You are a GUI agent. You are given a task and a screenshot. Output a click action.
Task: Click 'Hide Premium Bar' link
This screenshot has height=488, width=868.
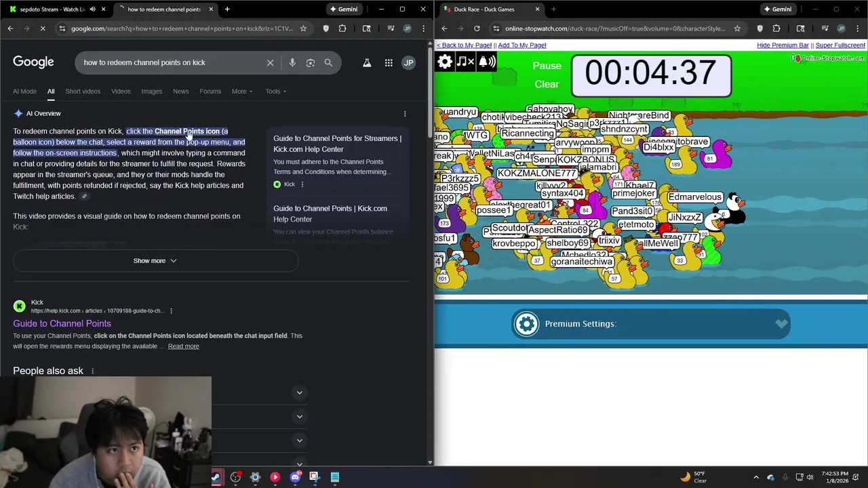click(x=783, y=45)
